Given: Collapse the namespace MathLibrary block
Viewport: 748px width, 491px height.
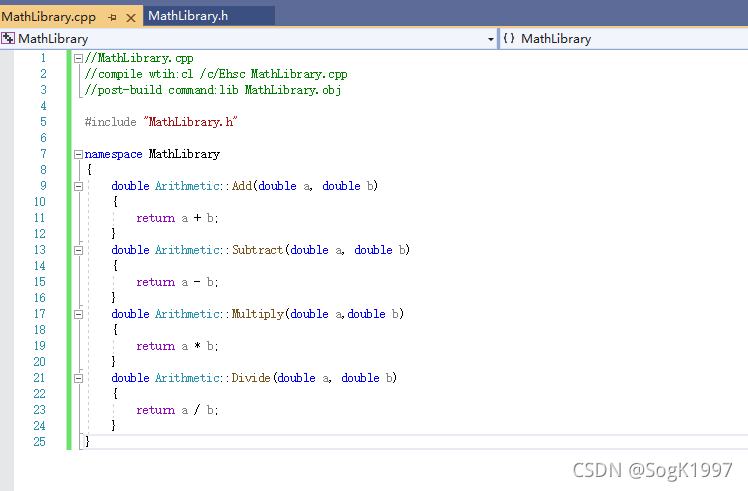Looking at the screenshot, I should click(78, 154).
